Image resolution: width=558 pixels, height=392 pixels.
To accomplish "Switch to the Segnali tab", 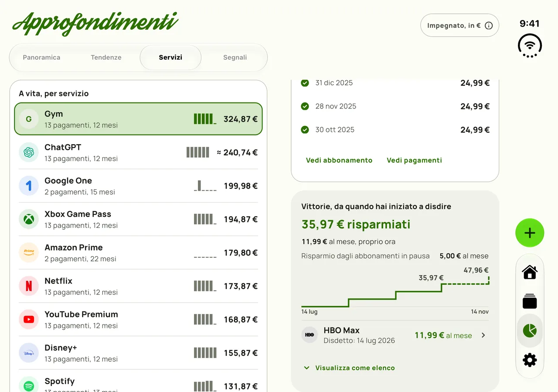I will point(235,57).
